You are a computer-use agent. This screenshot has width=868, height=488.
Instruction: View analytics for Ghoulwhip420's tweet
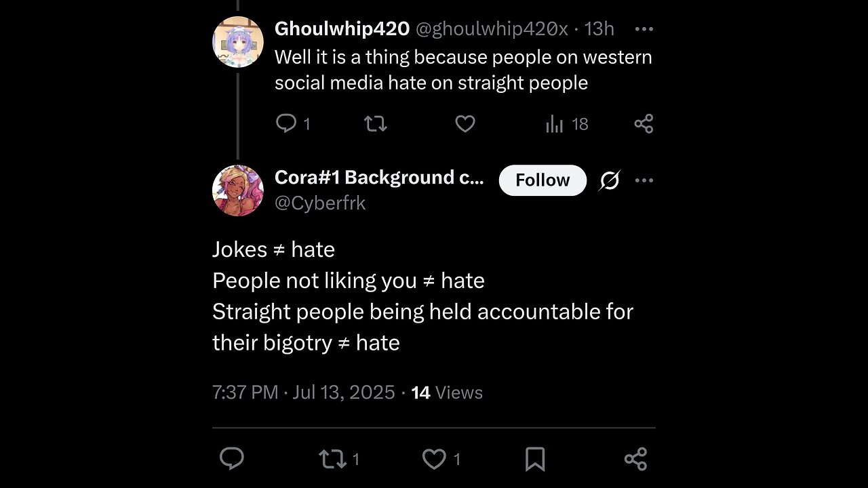pos(555,123)
